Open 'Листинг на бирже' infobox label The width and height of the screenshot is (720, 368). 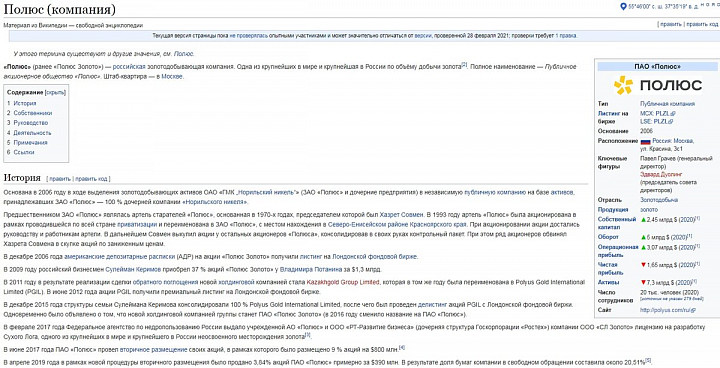pyautogui.click(x=613, y=118)
